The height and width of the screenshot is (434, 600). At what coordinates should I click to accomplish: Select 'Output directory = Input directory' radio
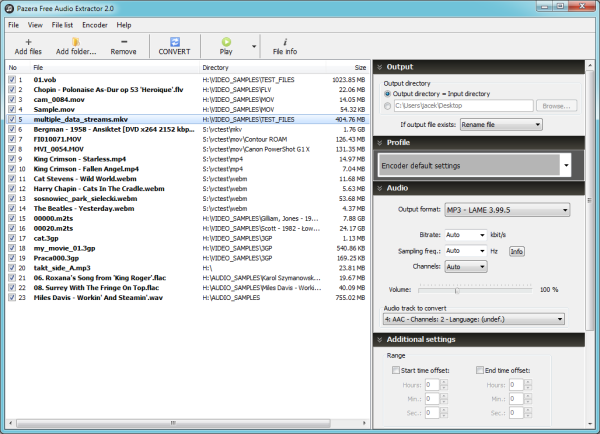tap(387, 94)
